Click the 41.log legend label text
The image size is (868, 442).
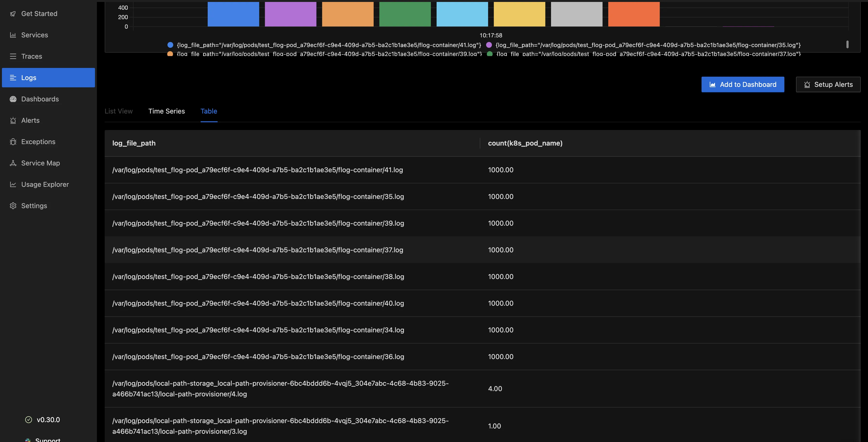tap(329, 45)
